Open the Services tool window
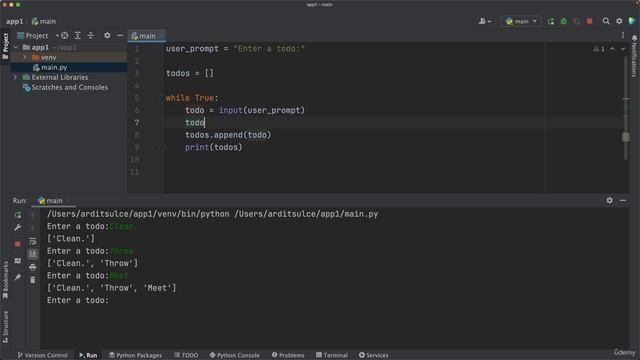The width and height of the screenshot is (640, 360). [373, 355]
